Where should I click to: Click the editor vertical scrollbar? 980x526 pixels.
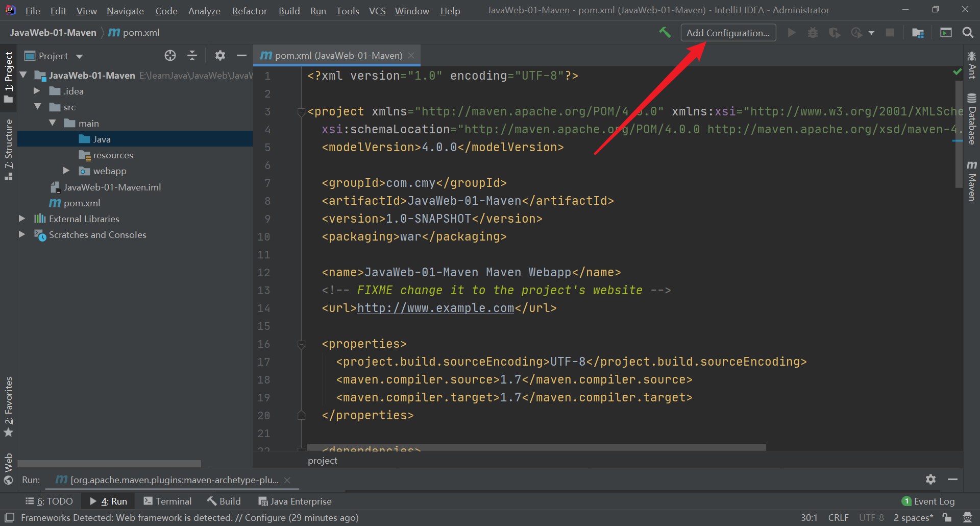[959, 134]
